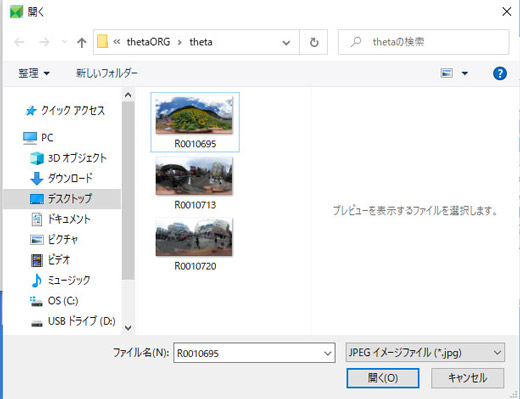Select OS (C:) drive
520x399 pixels.
63,301
